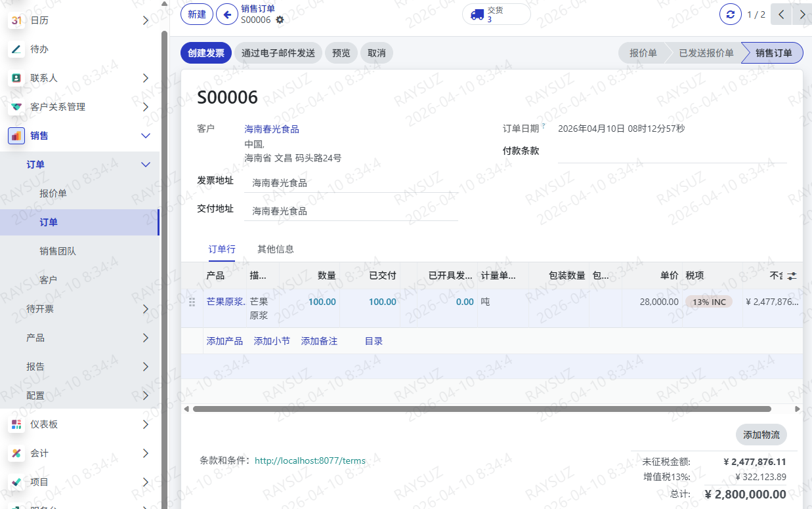Click the 发票地址 field
The width and height of the screenshot is (812, 509).
tap(351, 183)
